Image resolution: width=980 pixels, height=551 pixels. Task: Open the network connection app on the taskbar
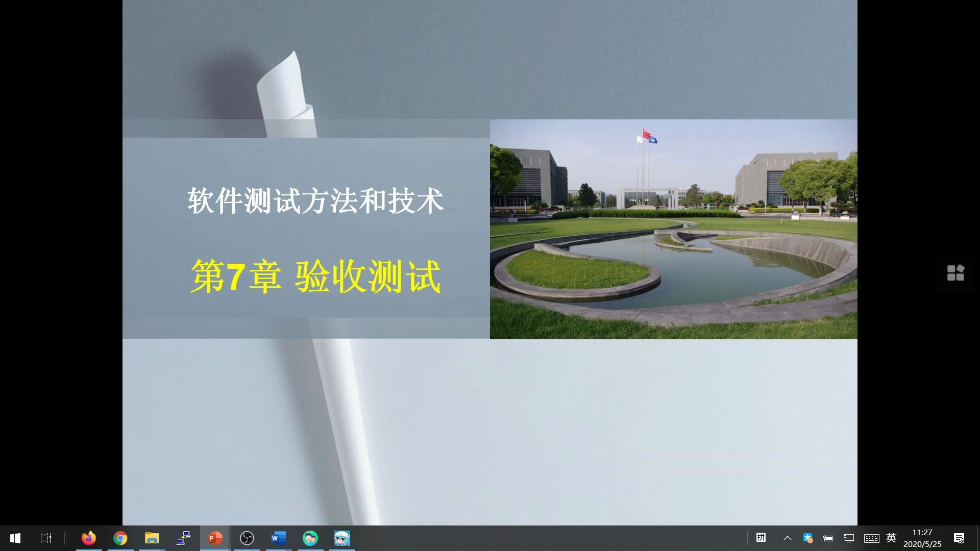[184, 538]
